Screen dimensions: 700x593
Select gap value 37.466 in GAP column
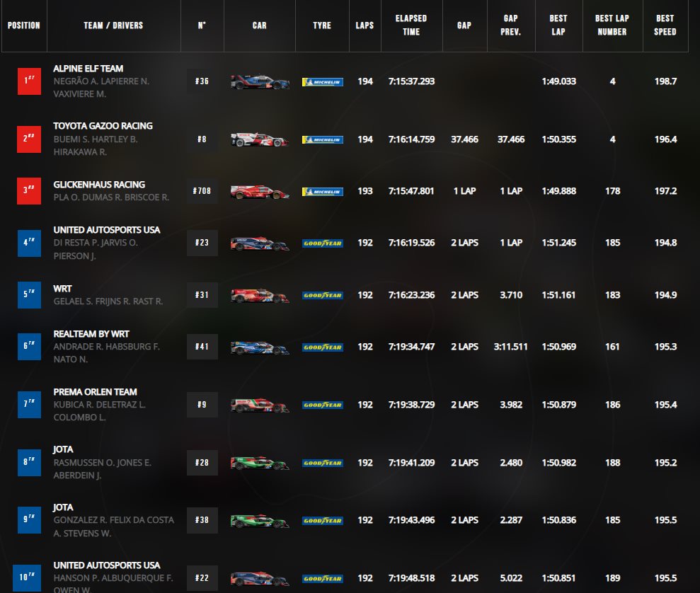464,139
